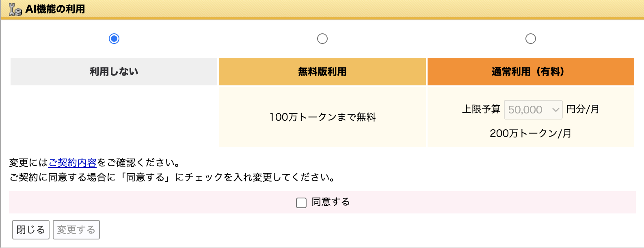Select the 通常利用（有料） radio button
This screenshot has width=644, height=248.
click(531, 39)
